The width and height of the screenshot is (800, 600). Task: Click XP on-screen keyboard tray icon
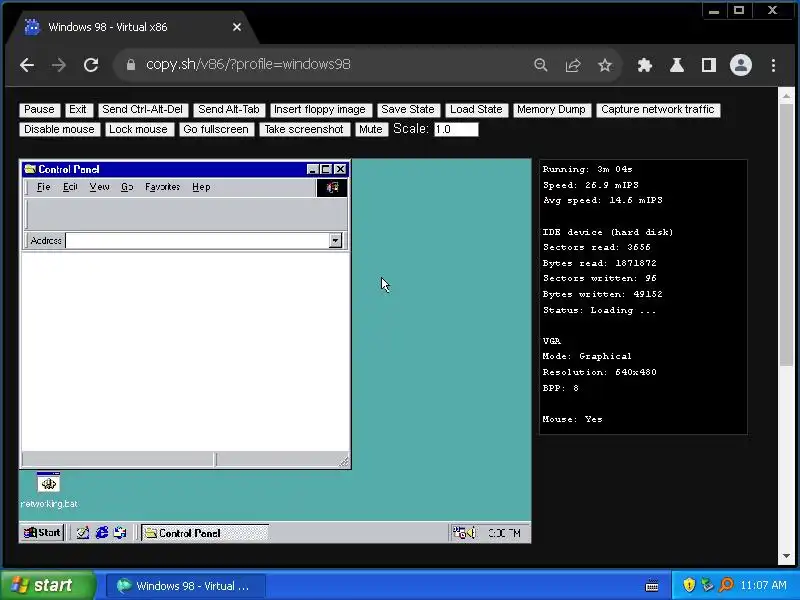pyautogui.click(x=652, y=585)
